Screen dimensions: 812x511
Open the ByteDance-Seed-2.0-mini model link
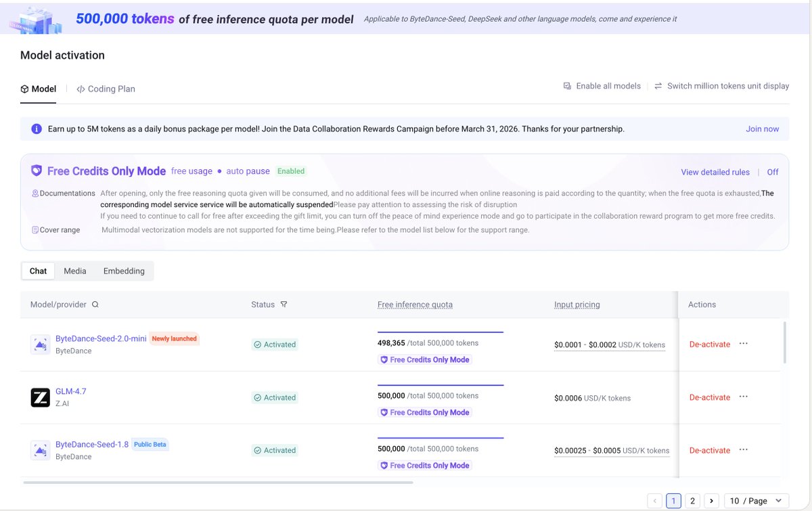(x=101, y=338)
